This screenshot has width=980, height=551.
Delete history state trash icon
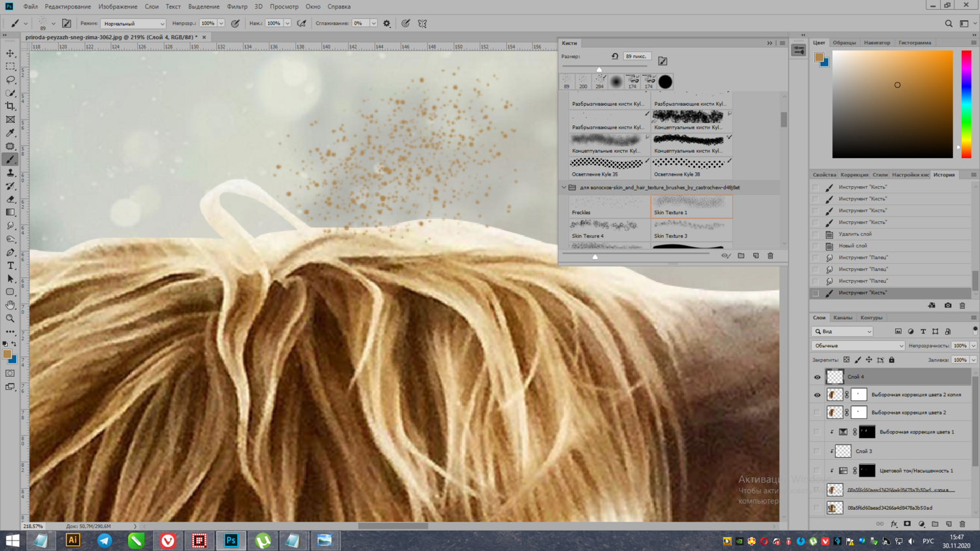pos(962,306)
